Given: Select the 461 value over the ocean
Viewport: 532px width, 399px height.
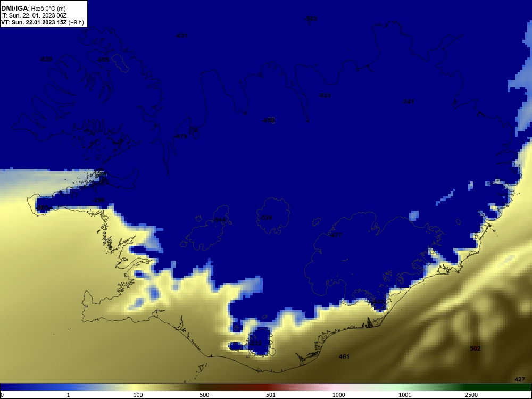Looking at the screenshot, I should point(344,356).
